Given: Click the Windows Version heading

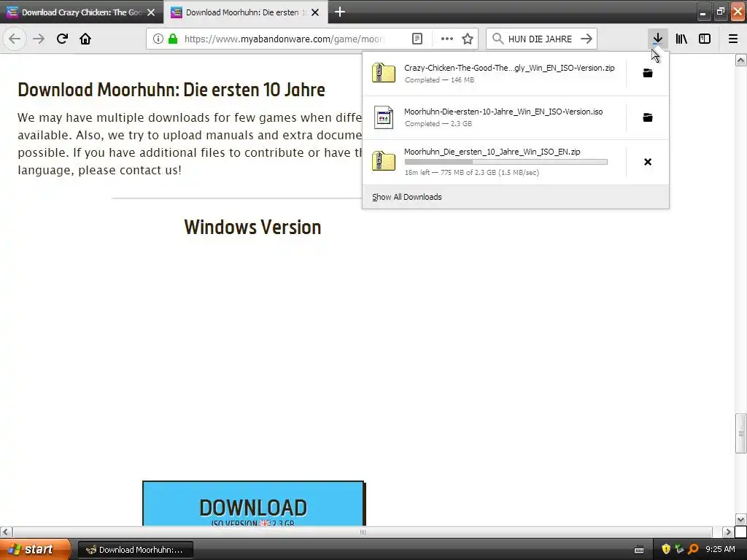Looking at the screenshot, I should tap(252, 227).
